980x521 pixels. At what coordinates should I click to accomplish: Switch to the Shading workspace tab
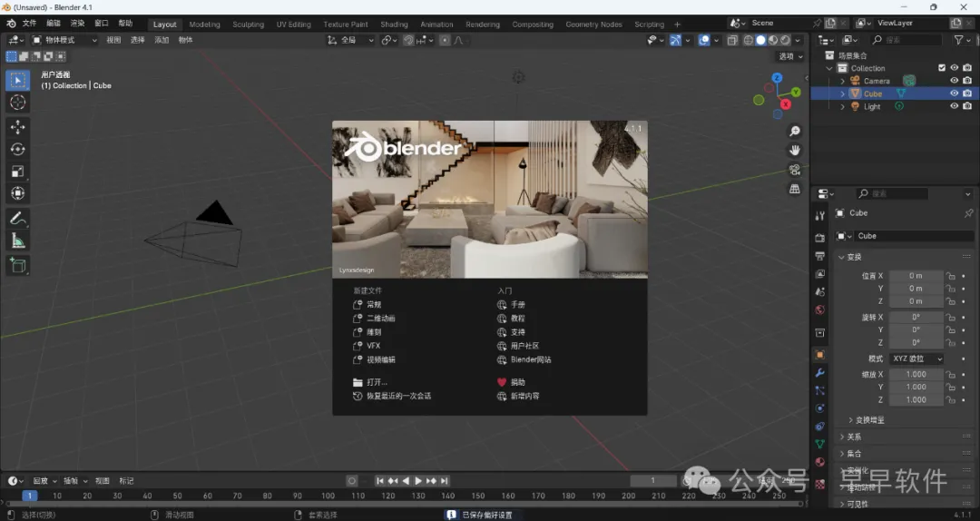pyautogui.click(x=394, y=25)
